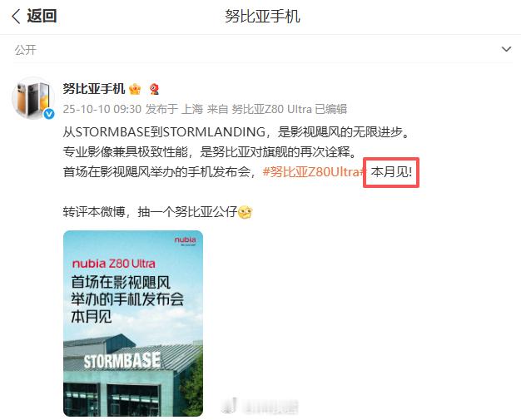Open the nubia Z80 Ultra poster image
The height and width of the screenshot is (420, 521).
(x=133, y=324)
